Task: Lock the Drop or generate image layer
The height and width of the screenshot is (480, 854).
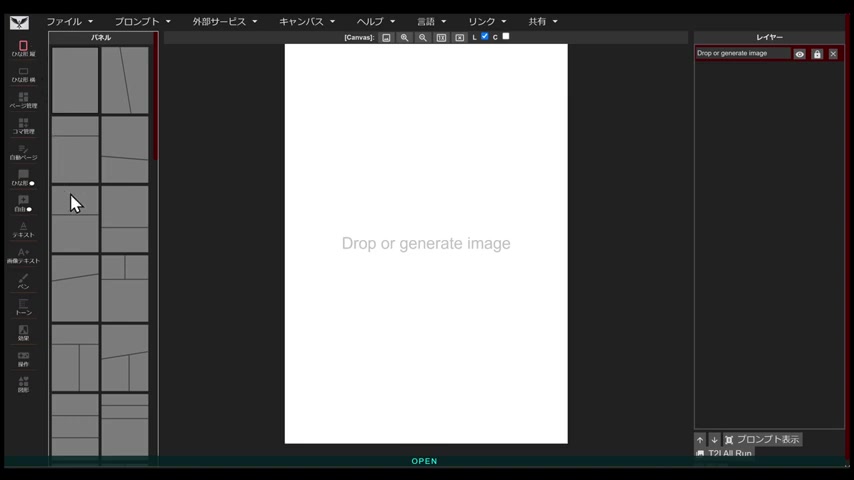Action: (817, 54)
